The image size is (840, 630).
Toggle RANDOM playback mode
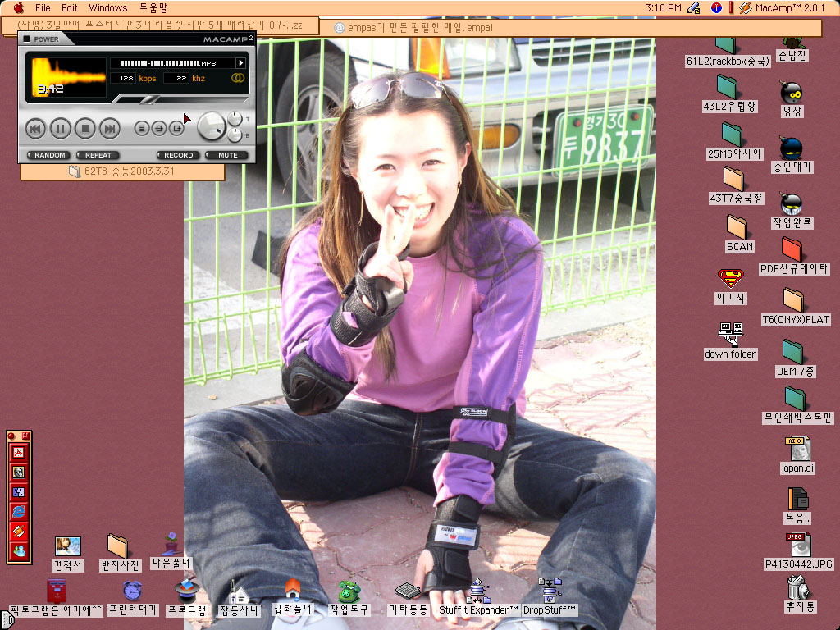coord(50,155)
